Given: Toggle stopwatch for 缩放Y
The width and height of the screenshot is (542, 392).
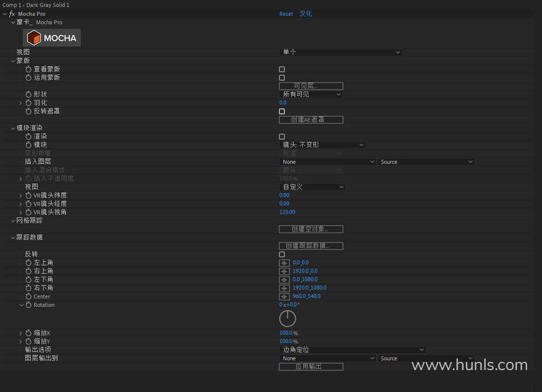Looking at the screenshot, I should point(28,341).
